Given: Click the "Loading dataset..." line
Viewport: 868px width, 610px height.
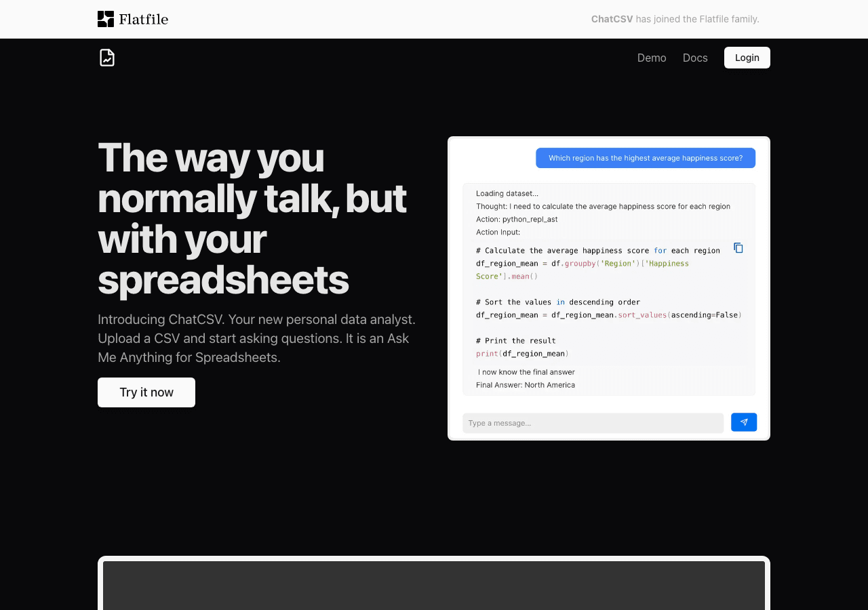Looking at the screenshot, I should [x=507, y=193].
